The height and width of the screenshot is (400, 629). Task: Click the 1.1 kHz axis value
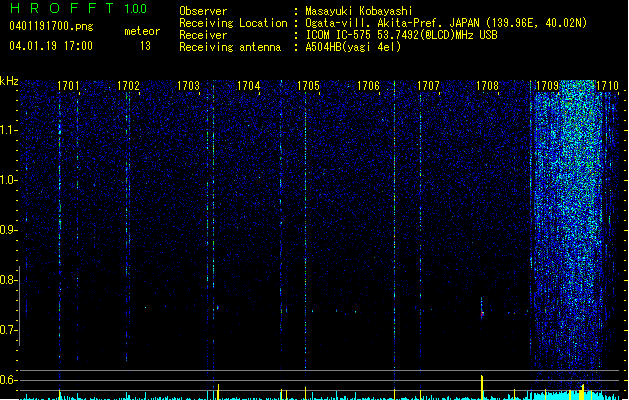coord(8,130)
